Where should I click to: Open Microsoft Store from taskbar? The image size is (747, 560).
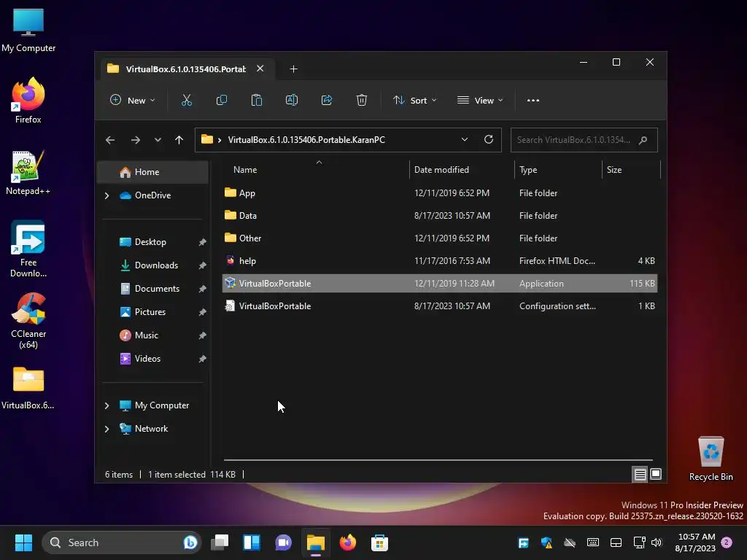point(379,542)
